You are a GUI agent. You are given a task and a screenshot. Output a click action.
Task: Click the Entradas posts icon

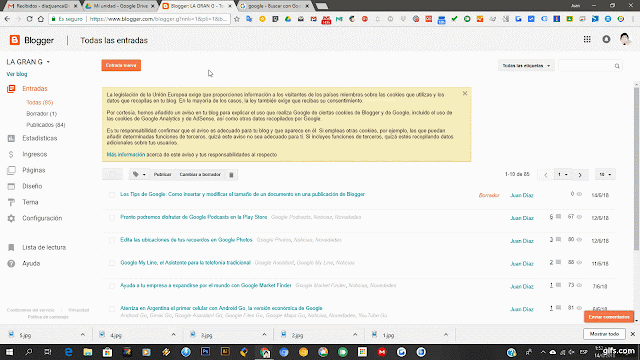click(11, 89)
